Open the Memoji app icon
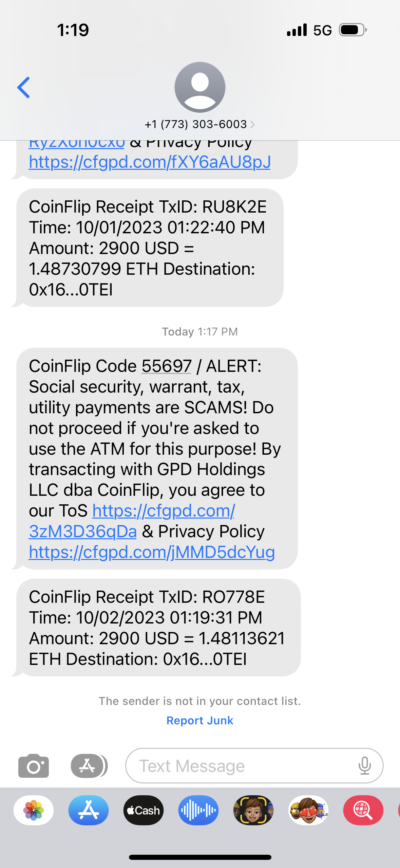Image resolution: width=400 pixels, height=868 pixels. click(253, 810)
